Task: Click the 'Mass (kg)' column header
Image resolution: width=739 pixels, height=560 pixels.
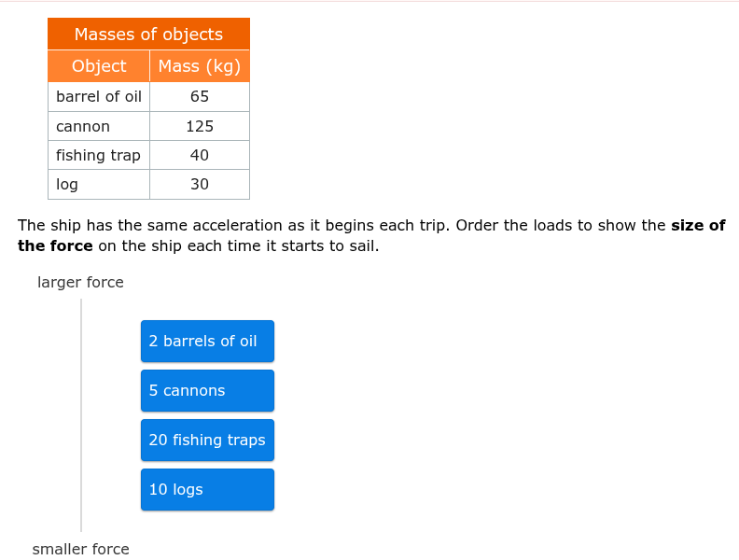Action: pos(200,66)
